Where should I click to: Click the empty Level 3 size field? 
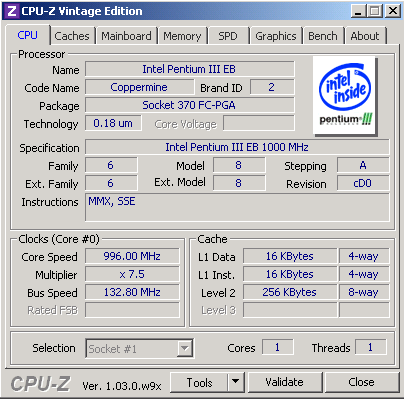tap(290, 310)
